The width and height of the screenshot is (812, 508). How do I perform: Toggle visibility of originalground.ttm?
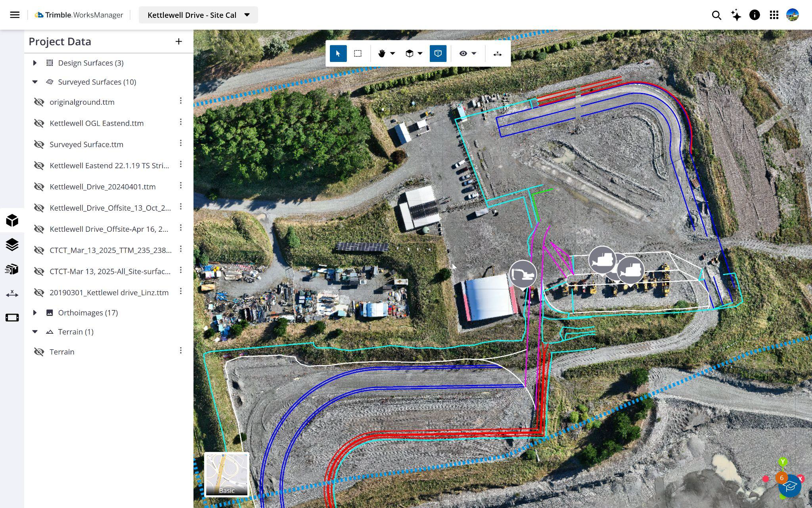point(40,102)
